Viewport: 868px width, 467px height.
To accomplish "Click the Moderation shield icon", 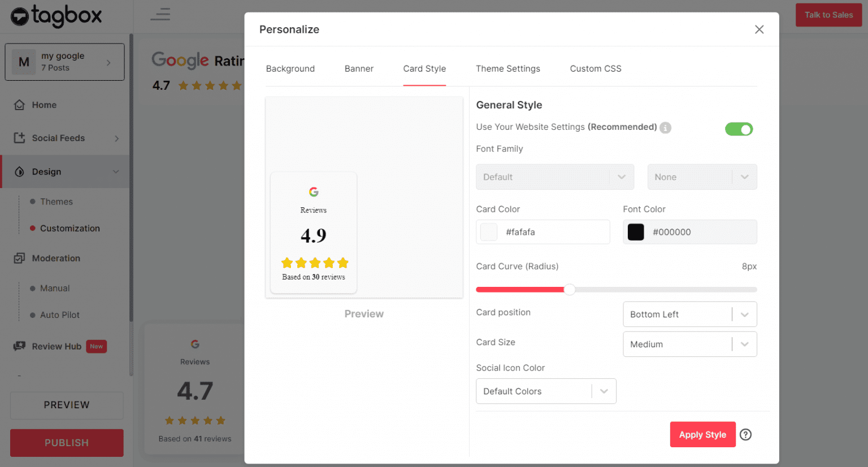I will coord(19,258).
